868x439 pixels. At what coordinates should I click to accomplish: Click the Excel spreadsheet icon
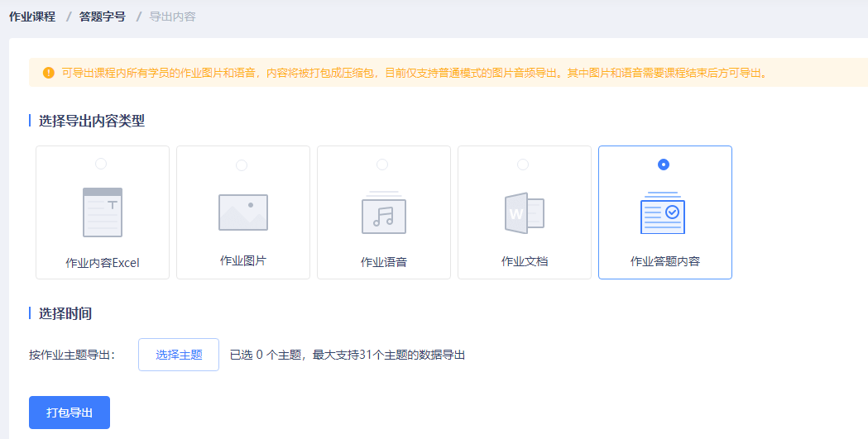(x=103, y=212)
